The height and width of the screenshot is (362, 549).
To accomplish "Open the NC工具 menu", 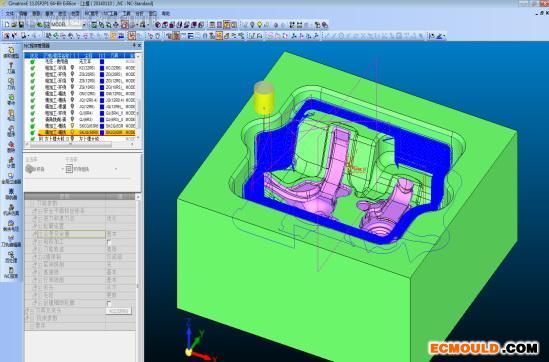I will [x=110, y=13].
